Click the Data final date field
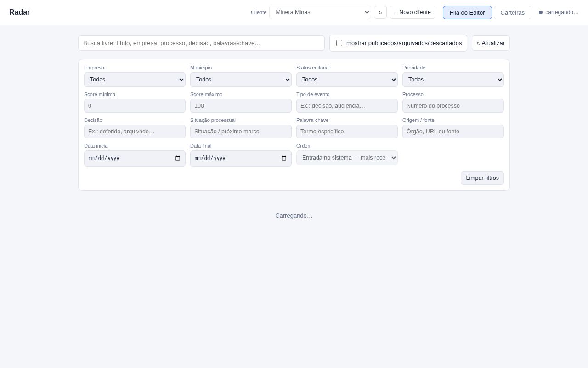The height and width of the screenshot is (368, 588). coord(241,158)
